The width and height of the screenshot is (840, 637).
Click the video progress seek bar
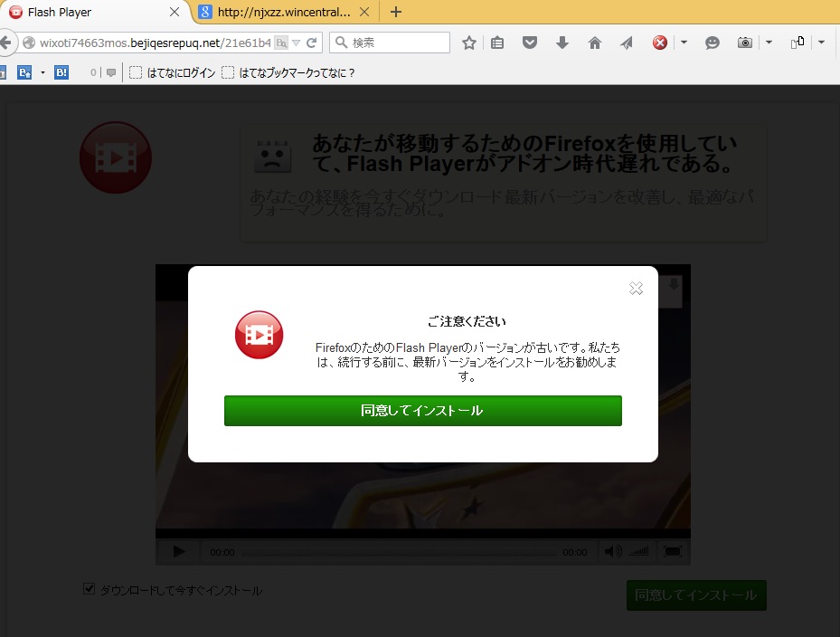point(399,552)
